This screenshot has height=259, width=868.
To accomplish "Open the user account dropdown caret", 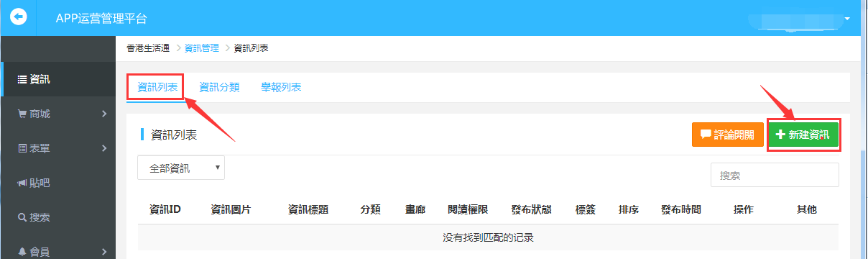I will tap(847, 17).
